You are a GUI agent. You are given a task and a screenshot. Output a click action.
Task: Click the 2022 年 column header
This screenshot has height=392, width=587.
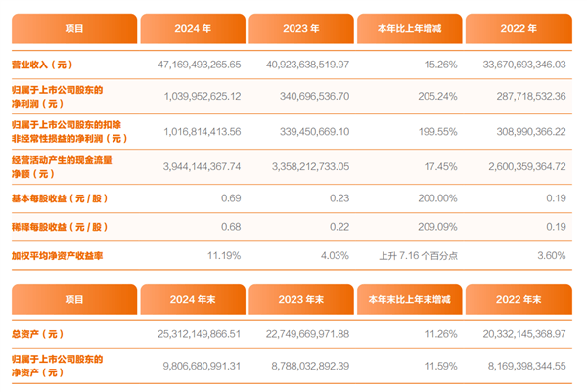point(518,28)
